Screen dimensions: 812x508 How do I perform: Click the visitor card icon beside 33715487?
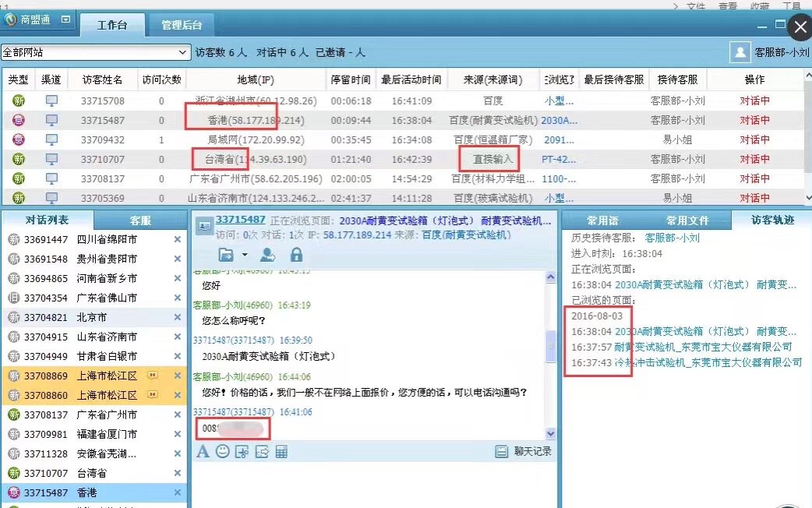[204, 225]
